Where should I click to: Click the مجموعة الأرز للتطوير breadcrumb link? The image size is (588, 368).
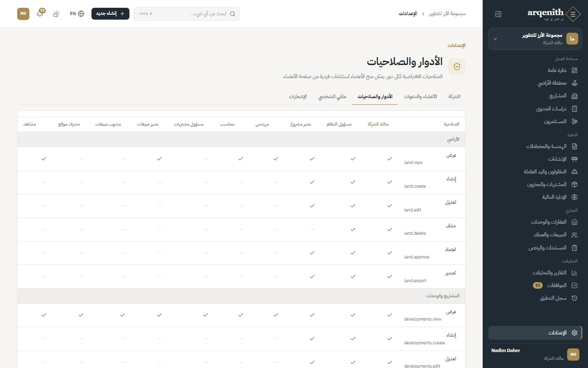447,14
